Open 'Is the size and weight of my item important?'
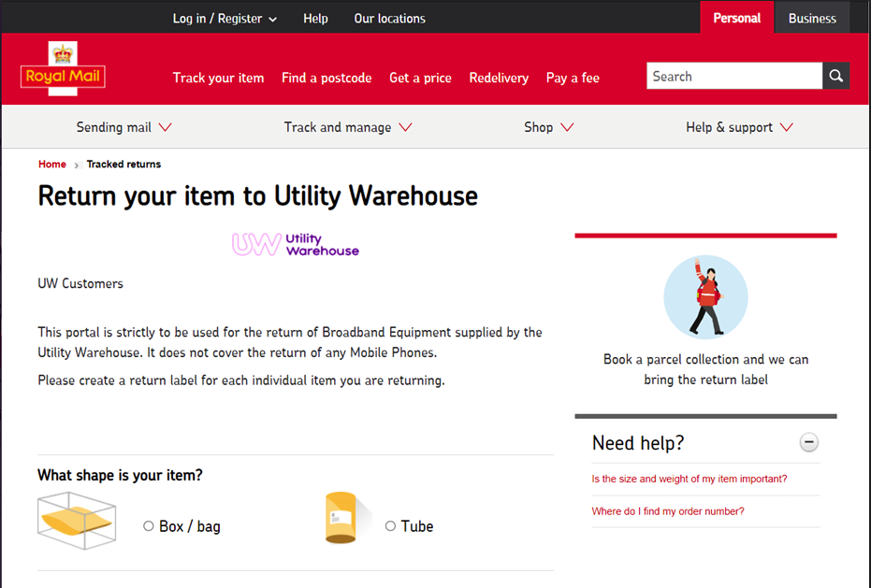Viewport: 871px width, 588px height. pyautogui.click(x=690, y=479)
